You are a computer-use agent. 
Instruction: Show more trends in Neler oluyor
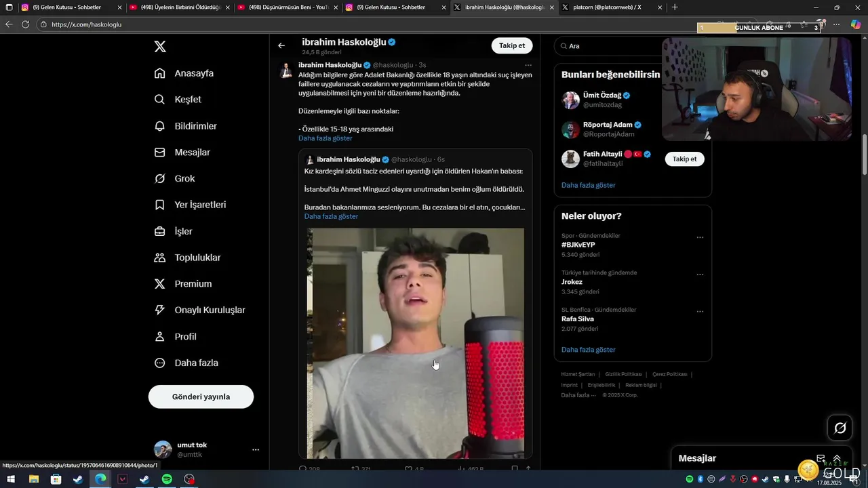(589, 350)
